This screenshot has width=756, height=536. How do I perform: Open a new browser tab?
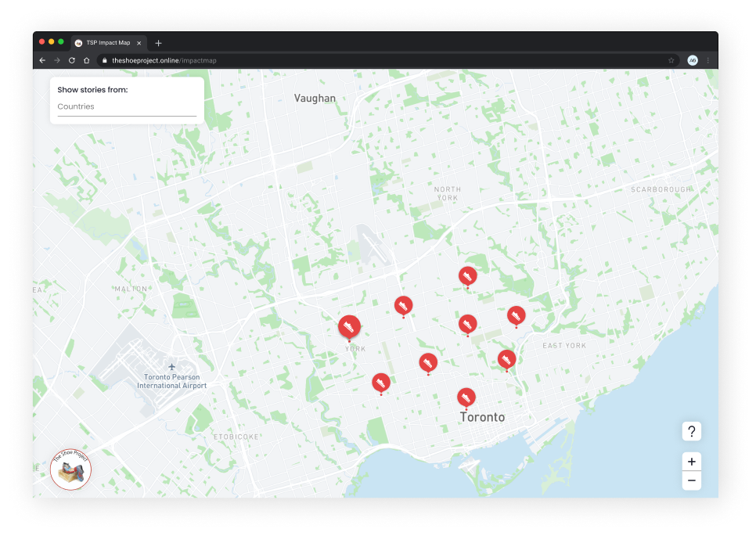click(x=158, y=43)
